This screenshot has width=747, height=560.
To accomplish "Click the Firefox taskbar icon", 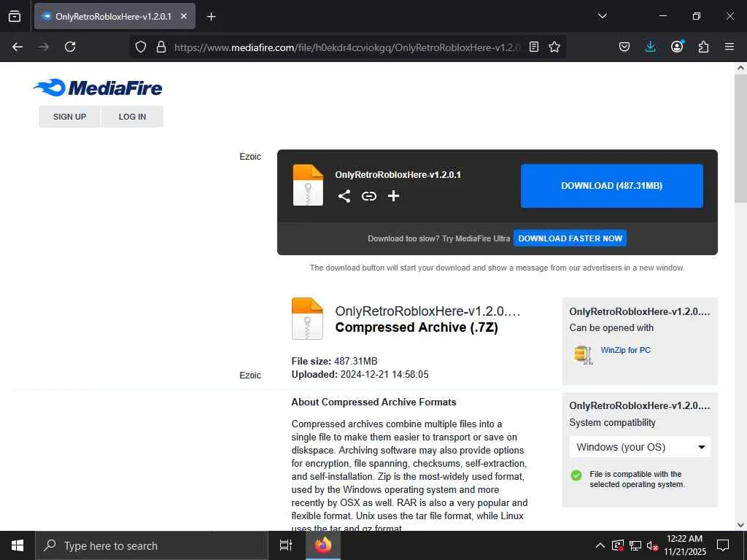I will (323, 545).
